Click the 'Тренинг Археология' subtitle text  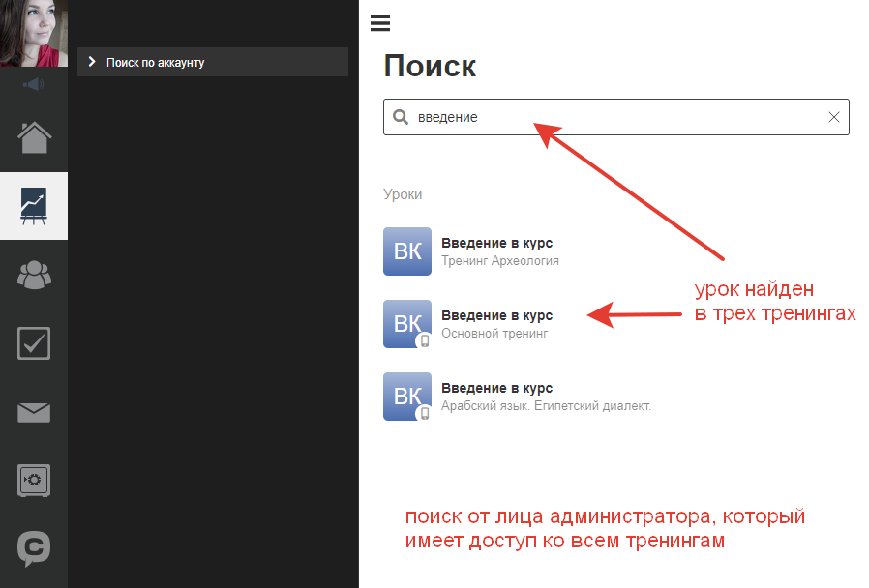coord(500,261)
